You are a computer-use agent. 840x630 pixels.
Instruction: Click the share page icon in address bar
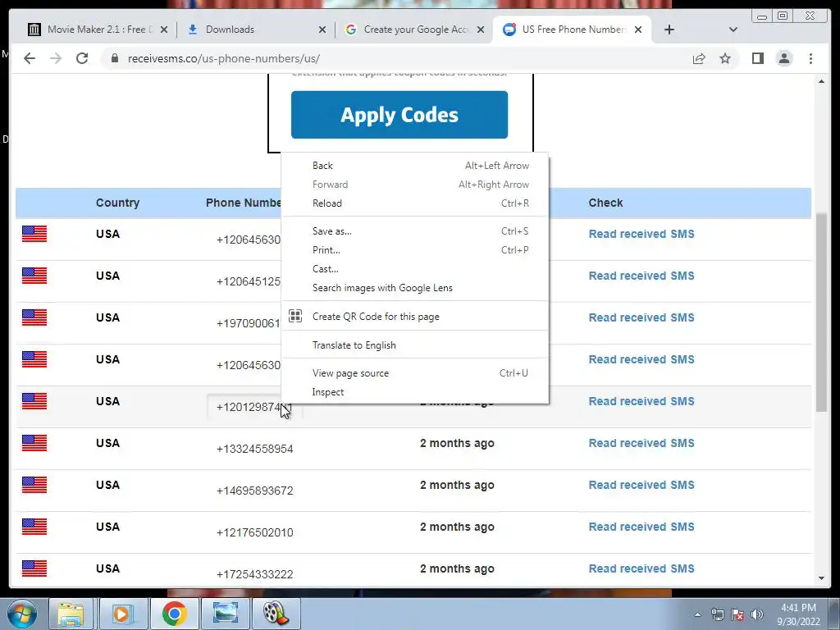[699, 58]
